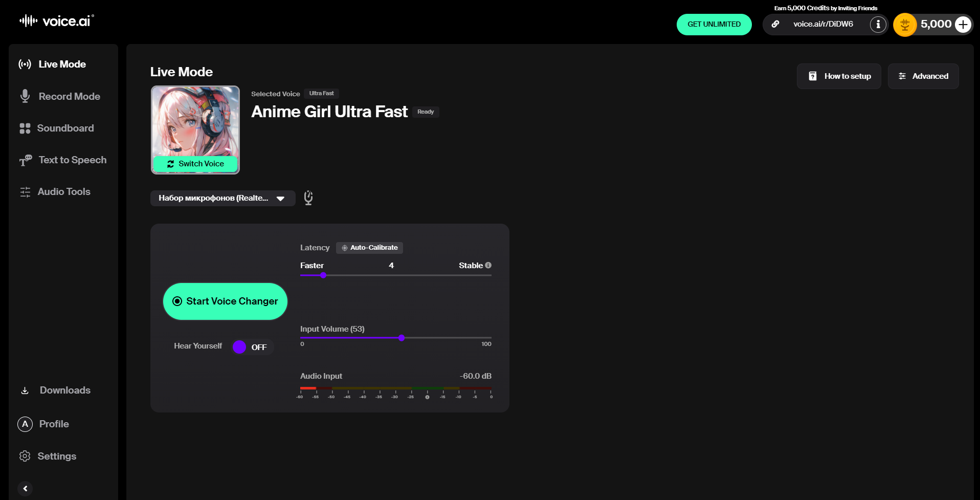
Task: Click the Start Voice Changer button
Action: point(225,301)
